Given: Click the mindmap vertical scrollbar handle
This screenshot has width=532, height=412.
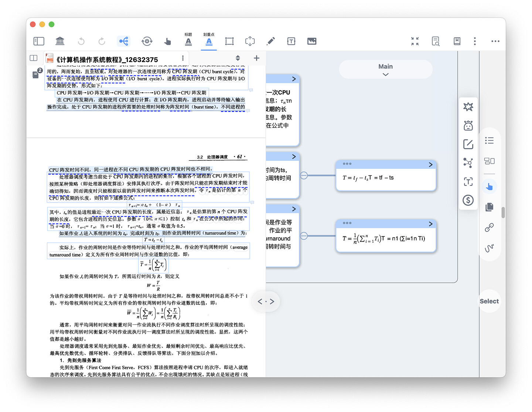Looking at the screenshot, I should [503, 213].
